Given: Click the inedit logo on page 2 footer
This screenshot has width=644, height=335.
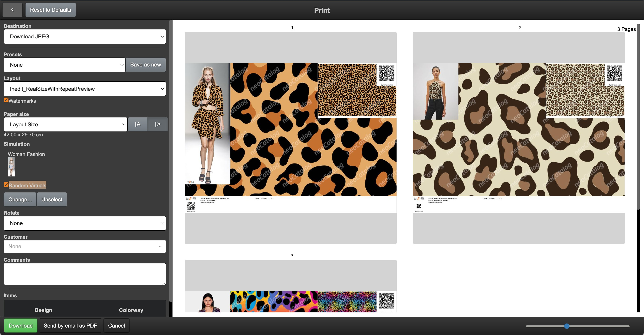Looking at the screenshot, I should (419, 199).
